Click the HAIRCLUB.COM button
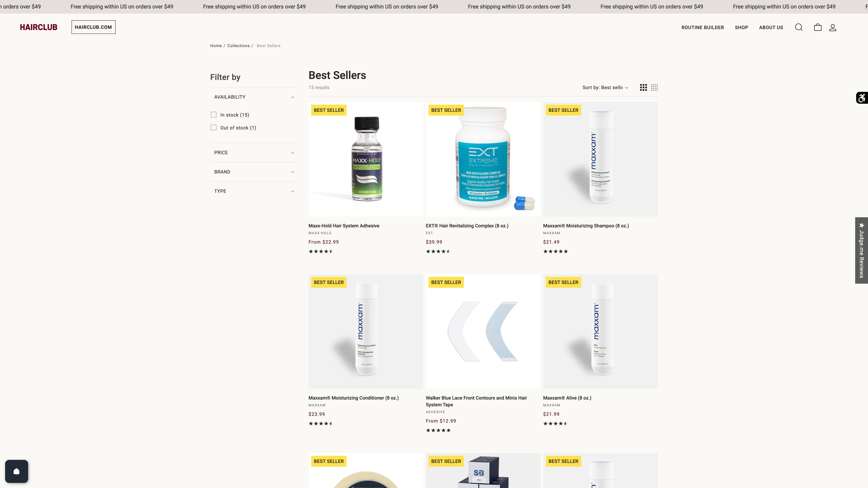Image resolution: width=868 pixels, height=488 pixels. coord(93,27)
